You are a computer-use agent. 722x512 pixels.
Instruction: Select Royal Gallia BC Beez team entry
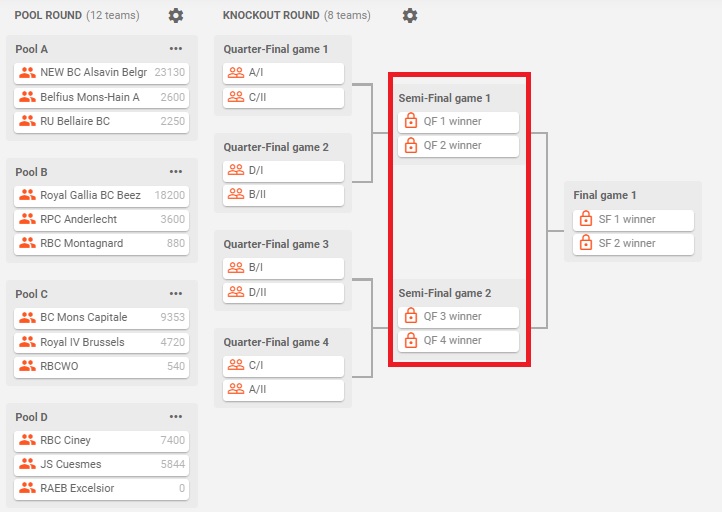pos(101,195)
